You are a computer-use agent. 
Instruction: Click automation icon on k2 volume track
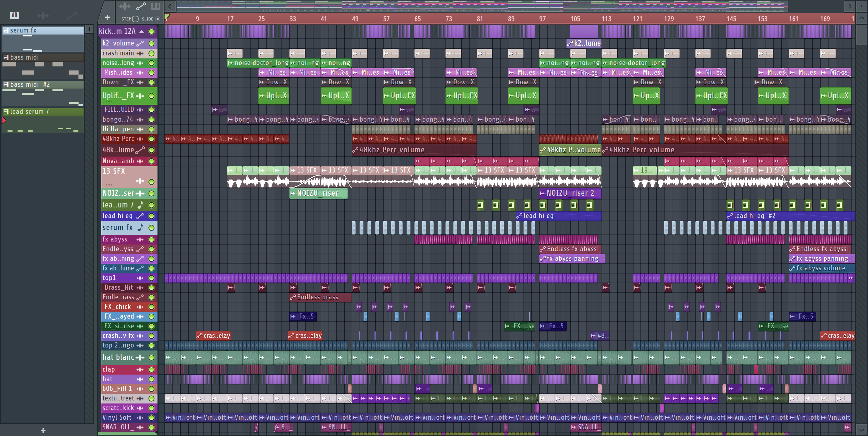140,43
